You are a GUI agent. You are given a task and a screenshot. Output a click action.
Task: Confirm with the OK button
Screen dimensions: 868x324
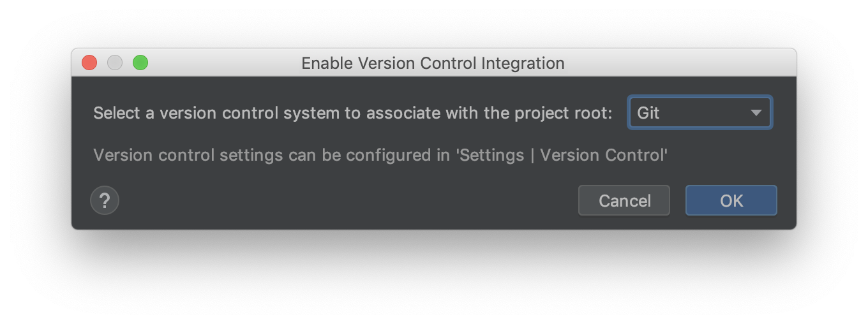click(731, 200)
